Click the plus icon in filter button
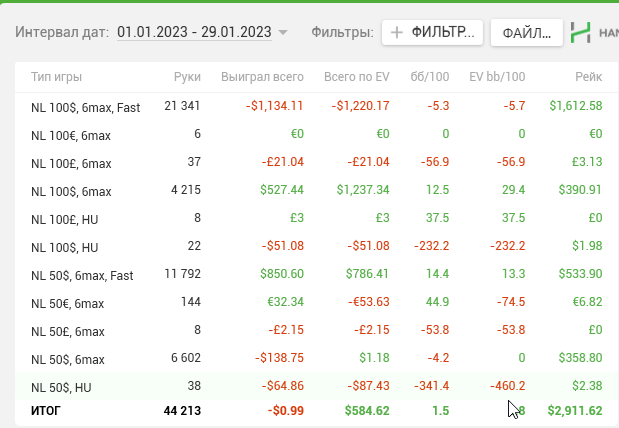The width and height of the screenshot is (619, 428). point(397,32)
